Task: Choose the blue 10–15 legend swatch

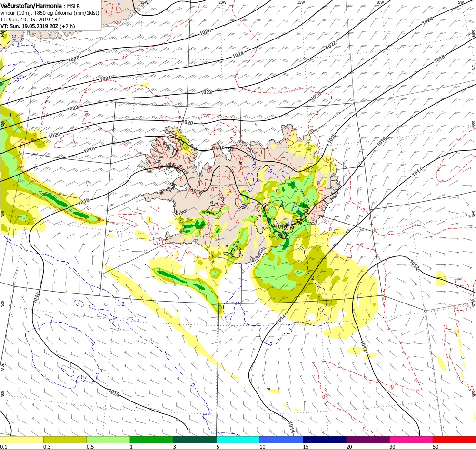Action: [x=281, y=440]
